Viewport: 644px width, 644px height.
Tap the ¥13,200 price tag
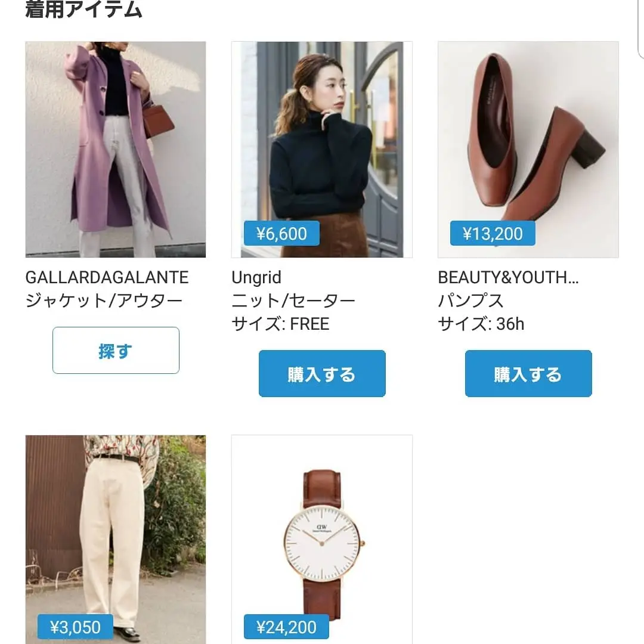coord(493,233)
